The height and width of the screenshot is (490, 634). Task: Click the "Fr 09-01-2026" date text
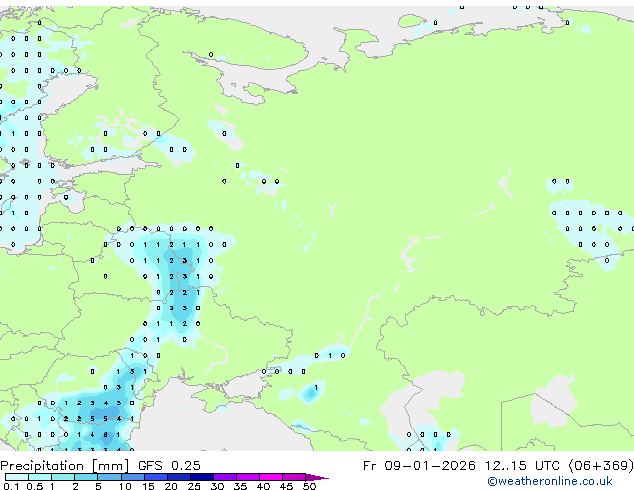click(x=419, y=465)
